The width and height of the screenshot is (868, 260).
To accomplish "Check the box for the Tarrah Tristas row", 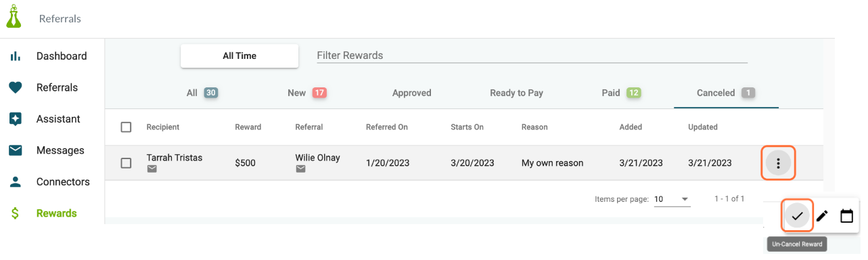I will 126,163.
